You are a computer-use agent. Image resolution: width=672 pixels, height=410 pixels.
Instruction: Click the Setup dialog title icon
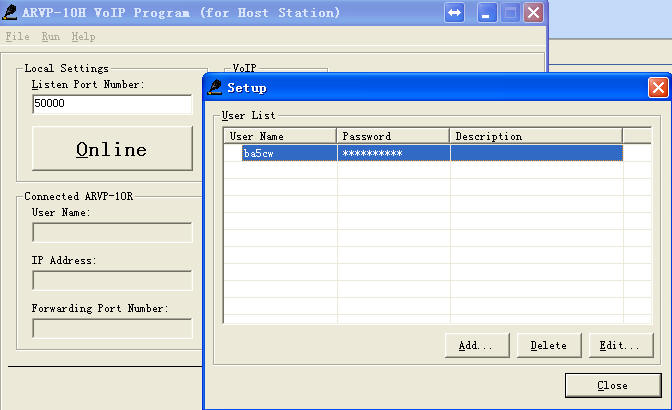[215, 87]
